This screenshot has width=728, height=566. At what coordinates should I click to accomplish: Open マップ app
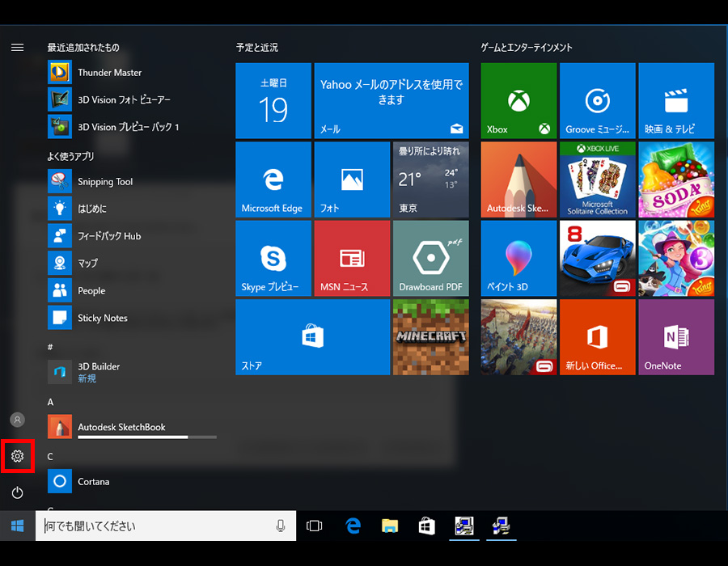[x=133, y=263]
